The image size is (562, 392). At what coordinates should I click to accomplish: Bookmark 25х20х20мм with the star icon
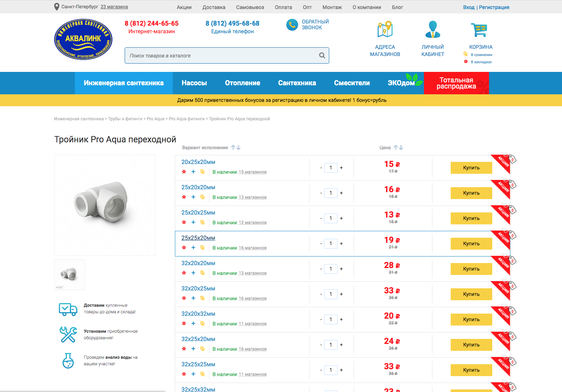[184, 197]
